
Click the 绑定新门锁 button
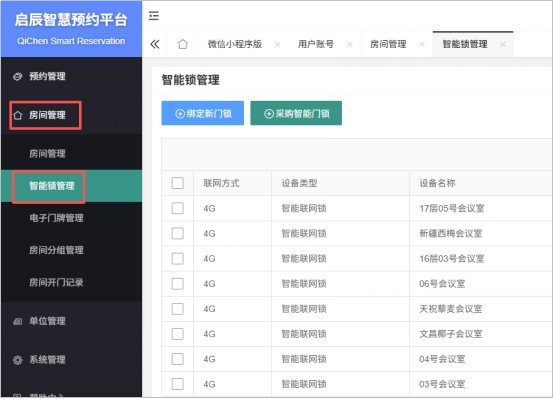coord(203,113)
